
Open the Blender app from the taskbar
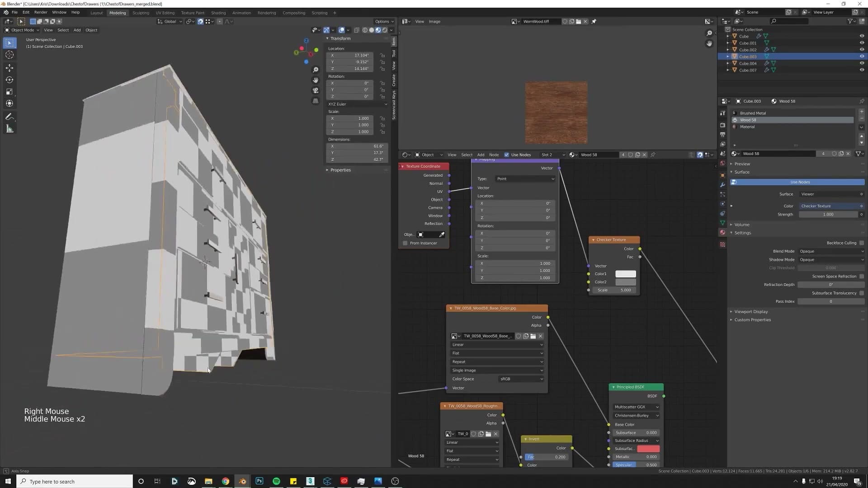[242, 481]
